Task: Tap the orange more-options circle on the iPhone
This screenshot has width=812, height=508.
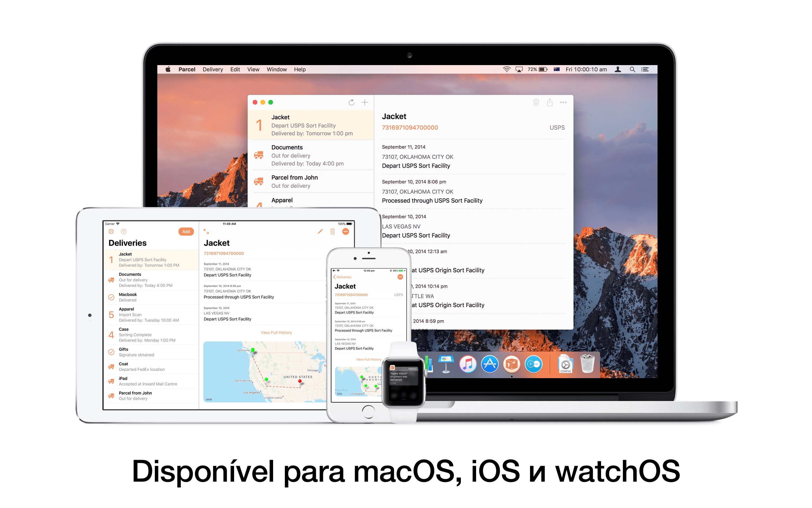Action: click(x=400, y=277)
